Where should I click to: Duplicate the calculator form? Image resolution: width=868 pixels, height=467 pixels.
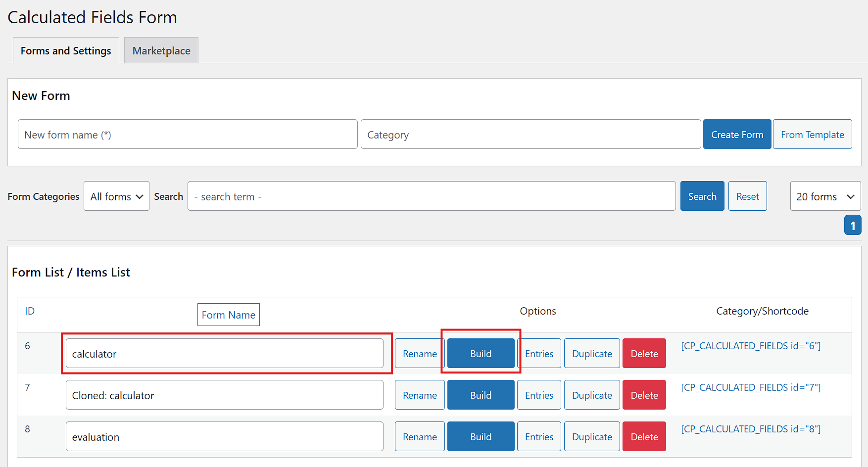592,354
